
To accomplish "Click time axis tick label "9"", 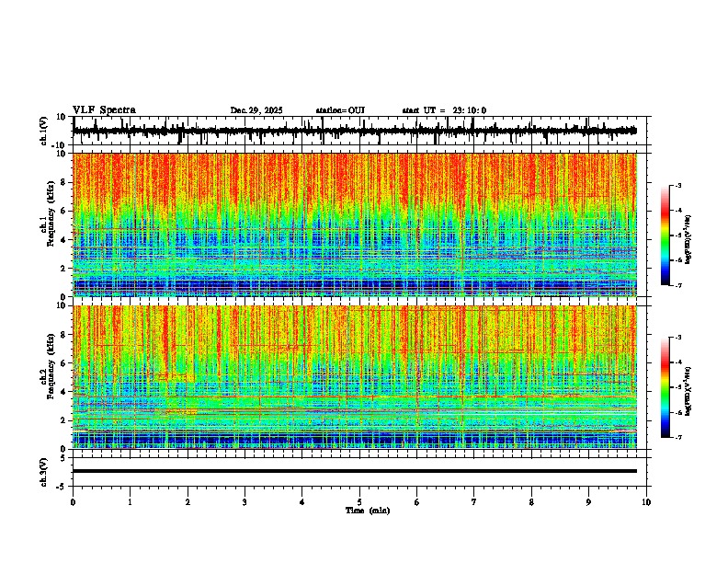I will [x=588, y=502].
